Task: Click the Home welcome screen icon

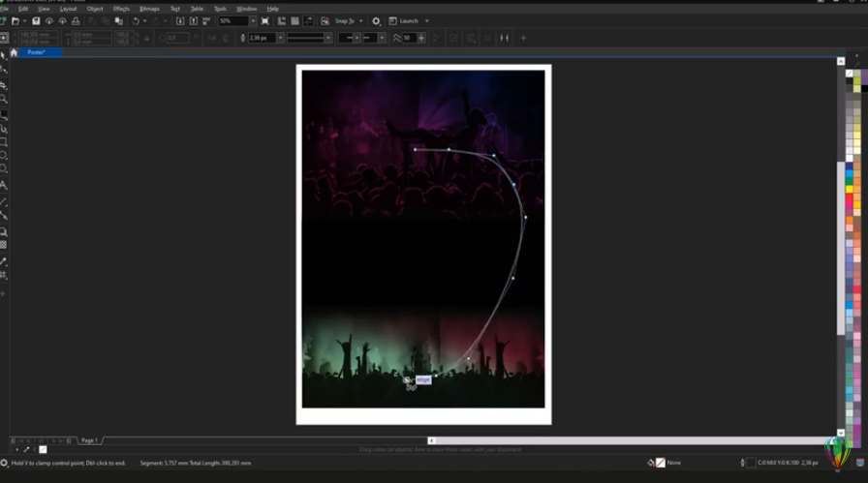Action: coord(13,52)
